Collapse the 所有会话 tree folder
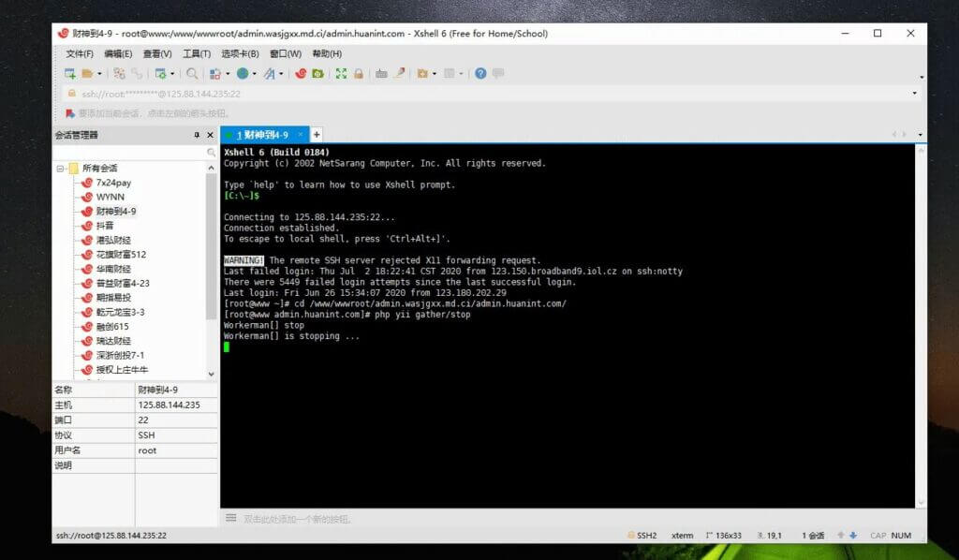959x560 pixels. (60, 169)
